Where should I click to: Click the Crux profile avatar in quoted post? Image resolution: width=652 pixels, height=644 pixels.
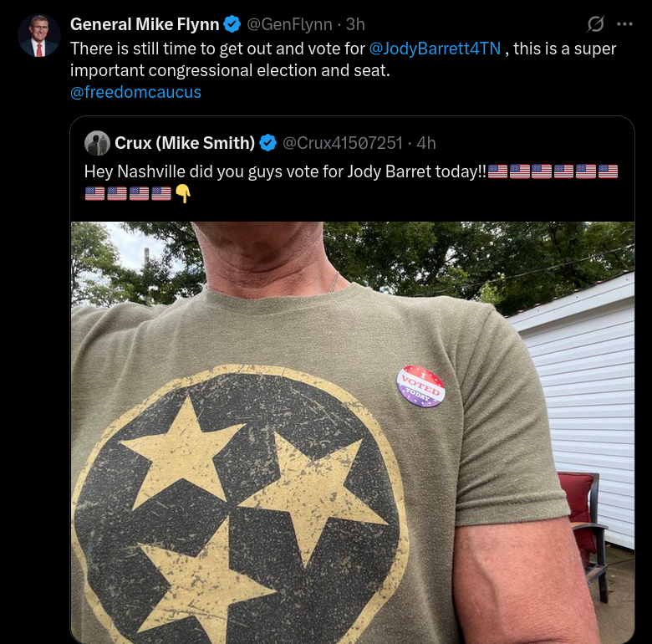(x=97, y=143)
